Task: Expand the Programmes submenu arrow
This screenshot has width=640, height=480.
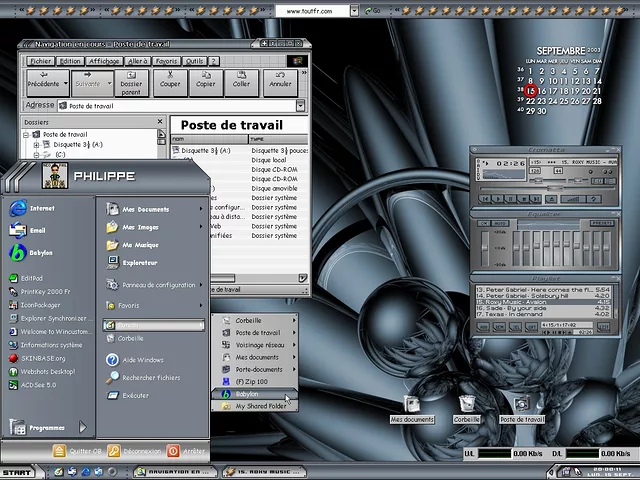Action: click(83, 427)
